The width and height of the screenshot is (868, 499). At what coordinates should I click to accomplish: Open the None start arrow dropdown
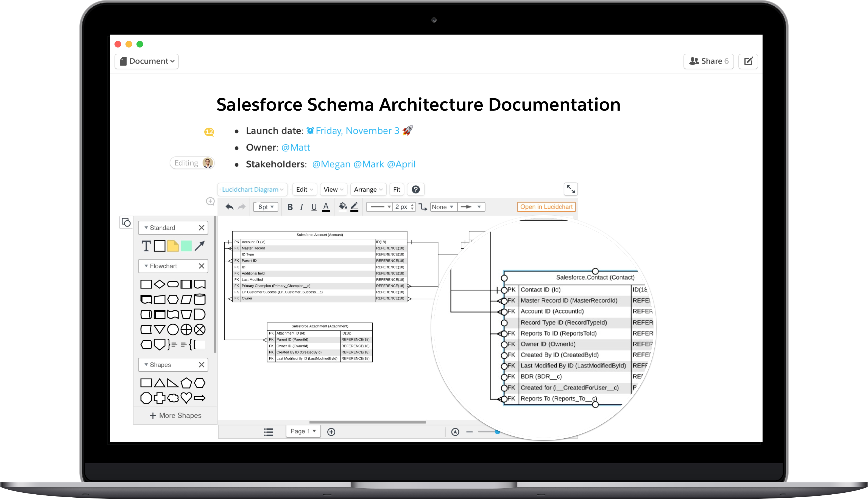443,207
